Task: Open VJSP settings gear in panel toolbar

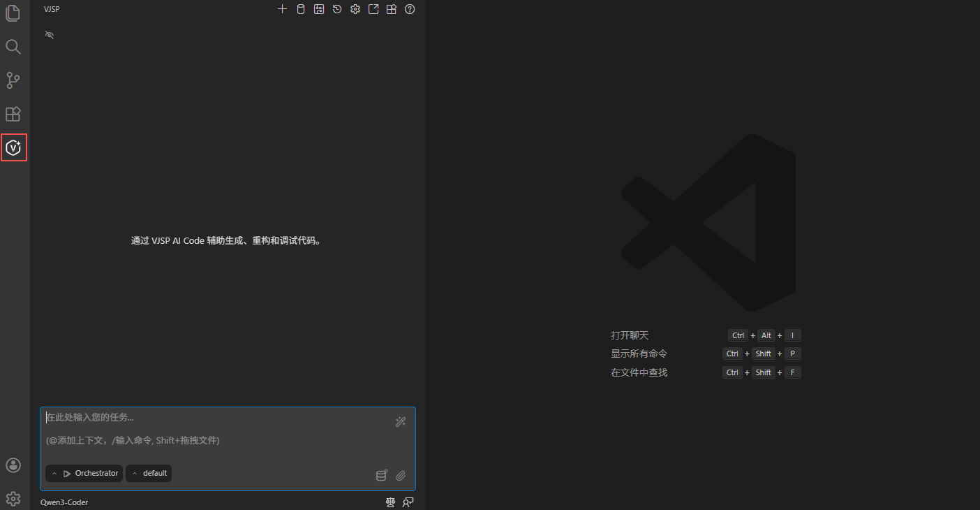Action: click(x=355, y=9)
